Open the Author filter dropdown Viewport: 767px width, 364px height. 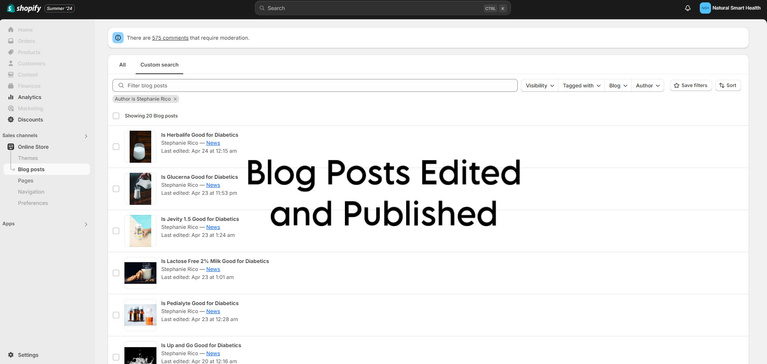648,86
